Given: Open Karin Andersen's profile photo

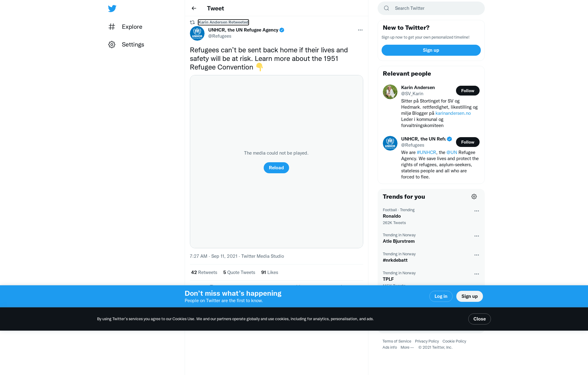Looking at the screenshot, I should (390, 92).
